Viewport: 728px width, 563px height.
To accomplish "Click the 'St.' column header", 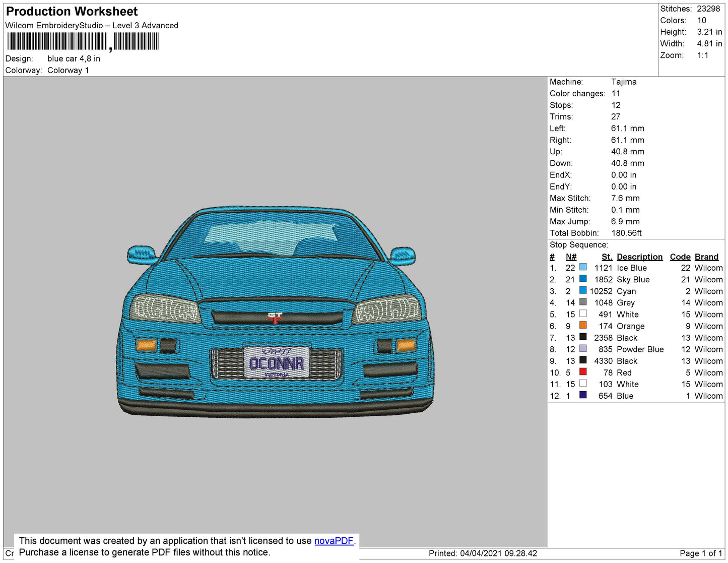I will point(607,257).
